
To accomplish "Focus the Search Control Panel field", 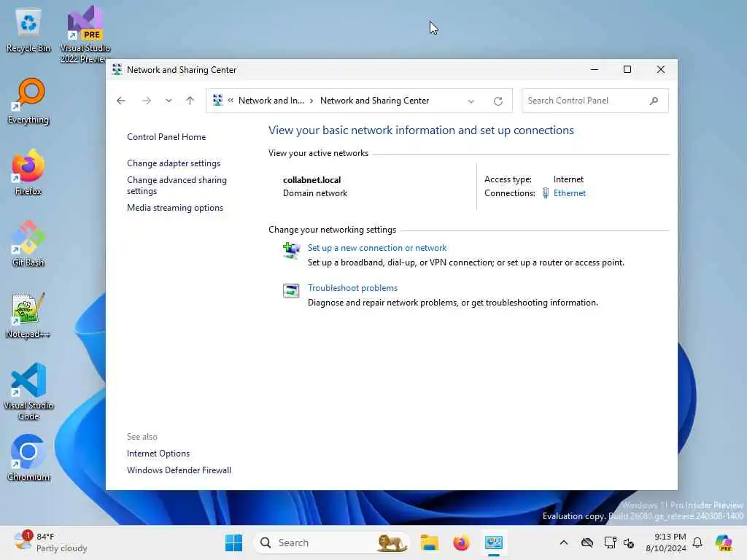I will pyautogui.click(x=595, y=101).
